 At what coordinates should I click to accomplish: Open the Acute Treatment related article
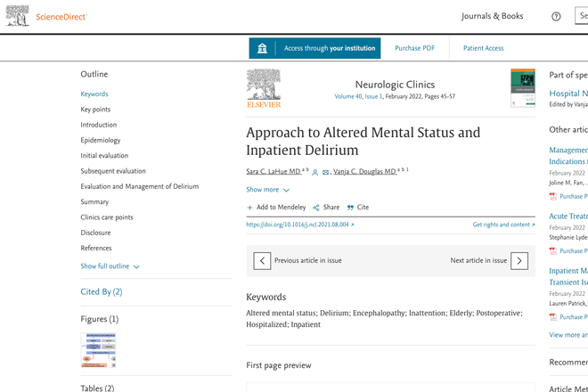pos(568,216)
